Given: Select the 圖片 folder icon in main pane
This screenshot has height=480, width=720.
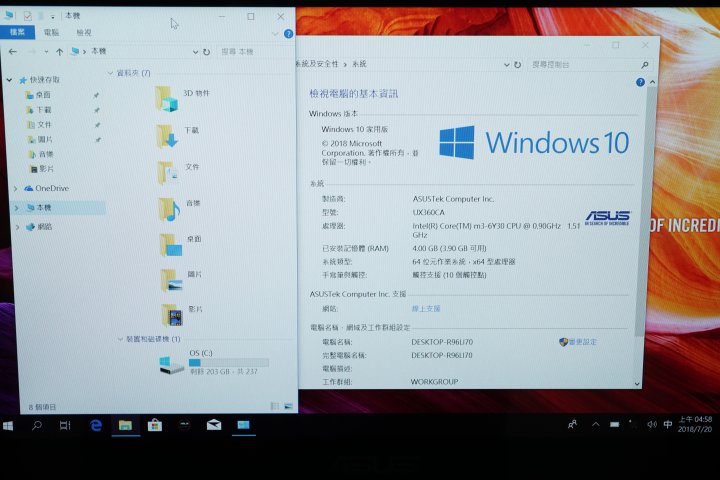Looking at the screenshot, I should 172,280.
